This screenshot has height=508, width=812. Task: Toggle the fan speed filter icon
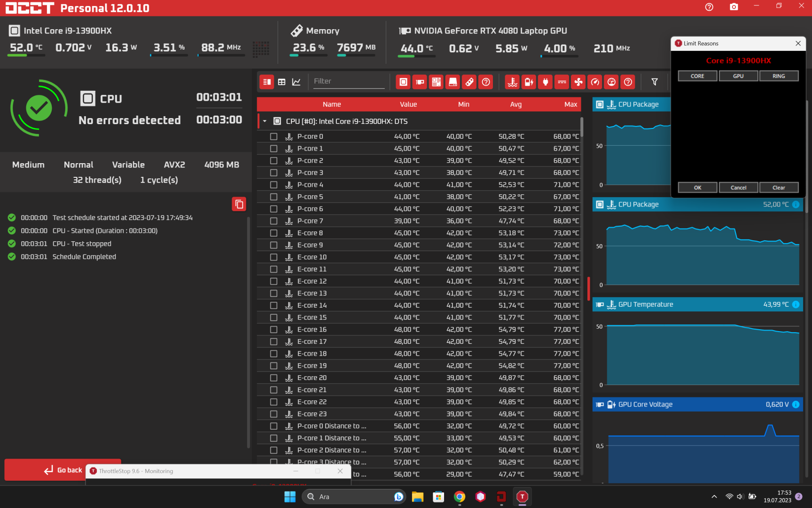(x=578, y=82)
